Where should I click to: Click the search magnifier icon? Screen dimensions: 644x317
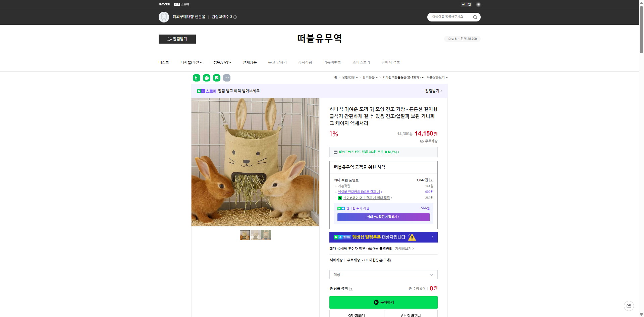point(475,17)
